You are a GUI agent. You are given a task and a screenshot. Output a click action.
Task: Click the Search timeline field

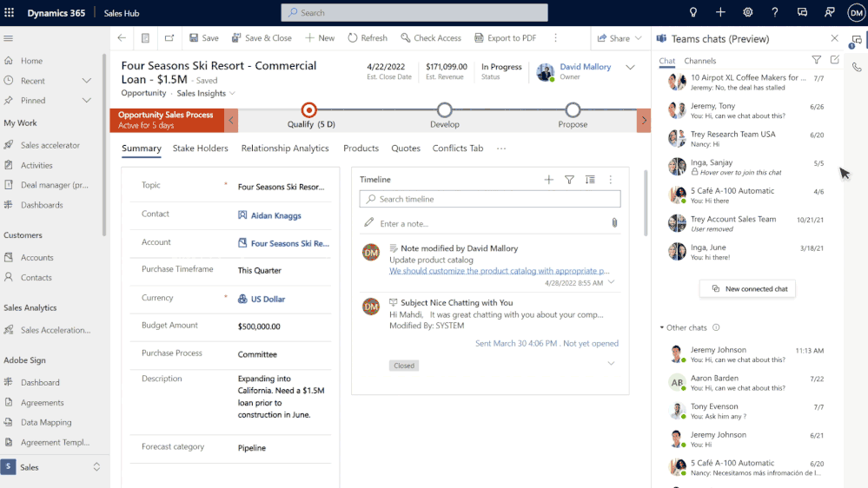490,199
